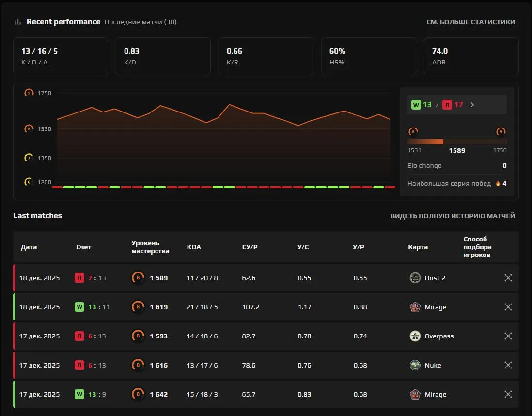Click level 9 icon above Elo progress bar
The width and height of the screenshot is (532, 416).
[x=501, y=131]
